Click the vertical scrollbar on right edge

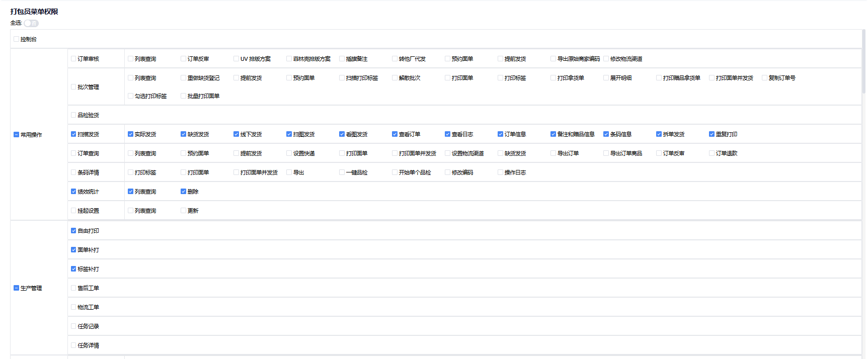864,60
